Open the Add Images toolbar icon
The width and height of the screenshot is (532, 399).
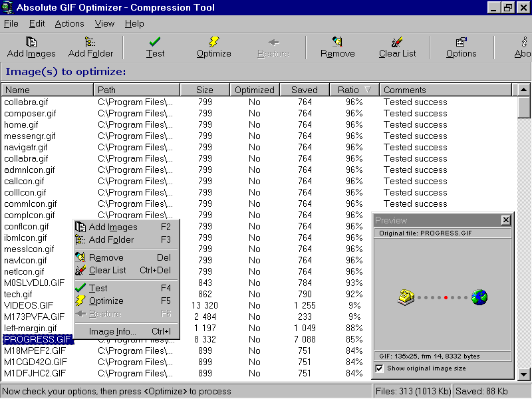pyautogui.click(x=31, y=47)
